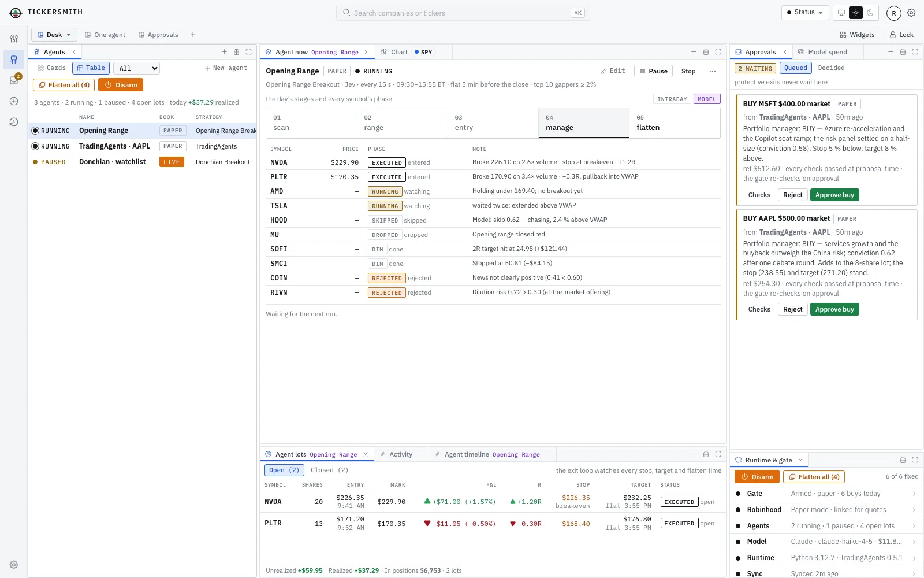The height and width of the screenshot is (578, 924).
Task: Add a new desk tab with the plus icon
Action: (193, 35)
